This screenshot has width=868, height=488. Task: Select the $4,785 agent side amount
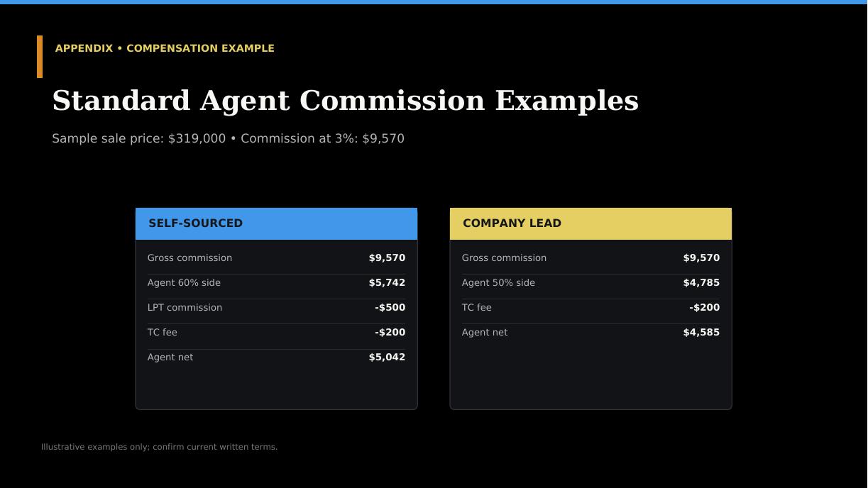[701, 283]
